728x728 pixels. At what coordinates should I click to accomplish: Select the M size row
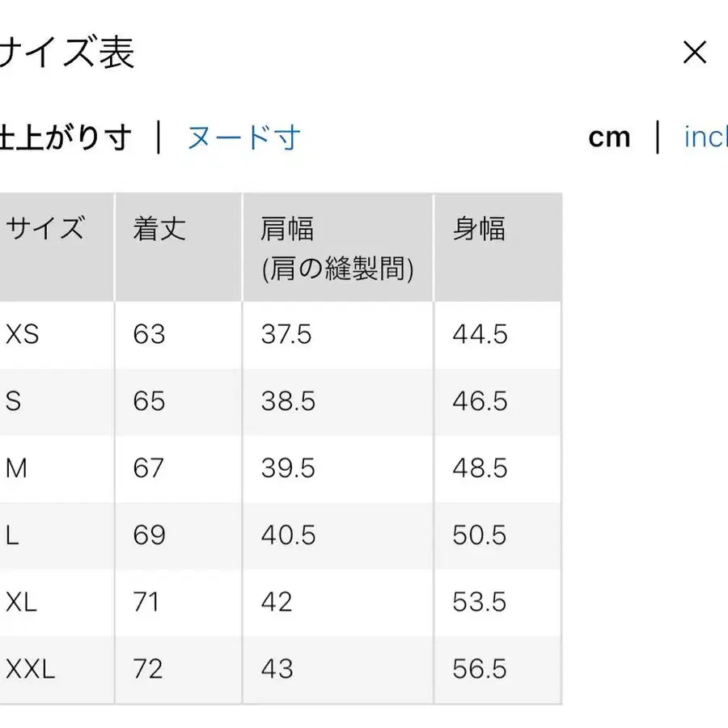(18, 468)
